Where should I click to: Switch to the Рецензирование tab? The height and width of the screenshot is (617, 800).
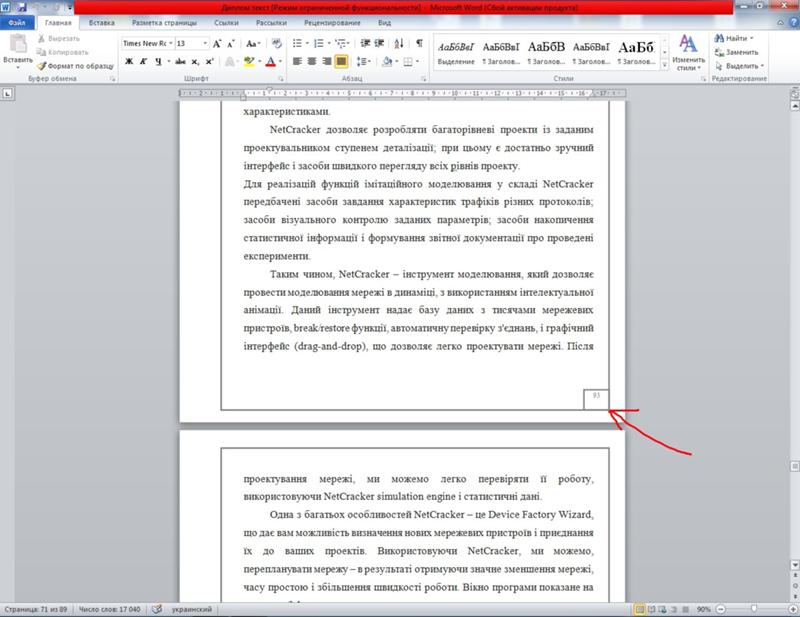coord(332,22)
